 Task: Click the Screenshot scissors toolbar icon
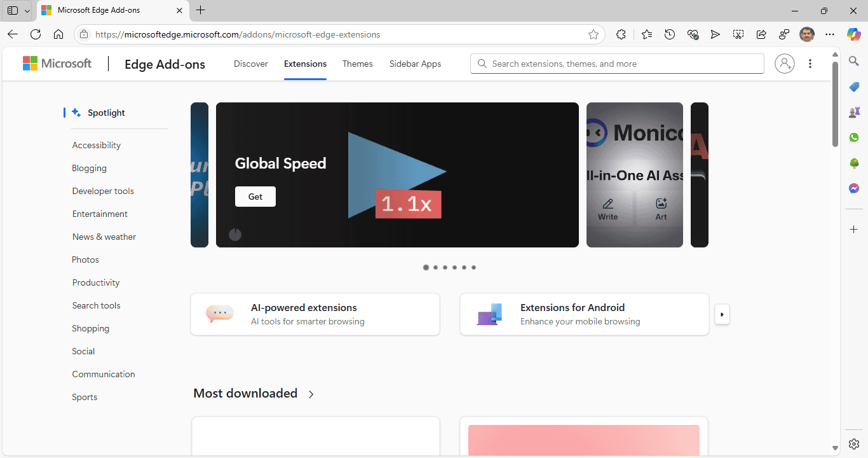pos(738,35)
